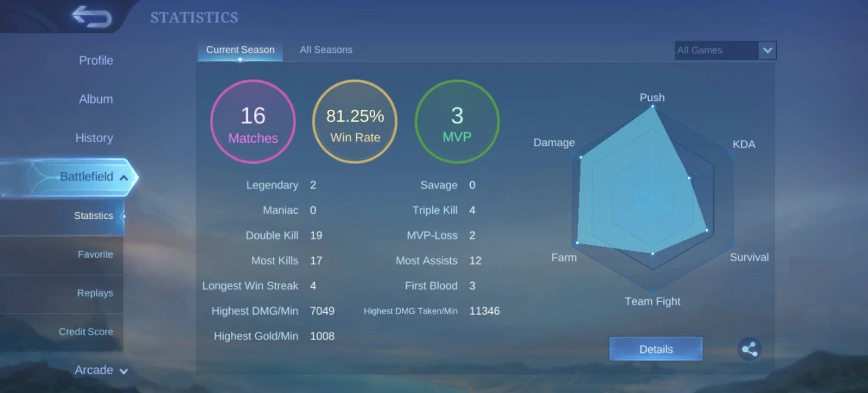
Task: Click the Survival label on radar chart
Action: (x=749, y=257)
